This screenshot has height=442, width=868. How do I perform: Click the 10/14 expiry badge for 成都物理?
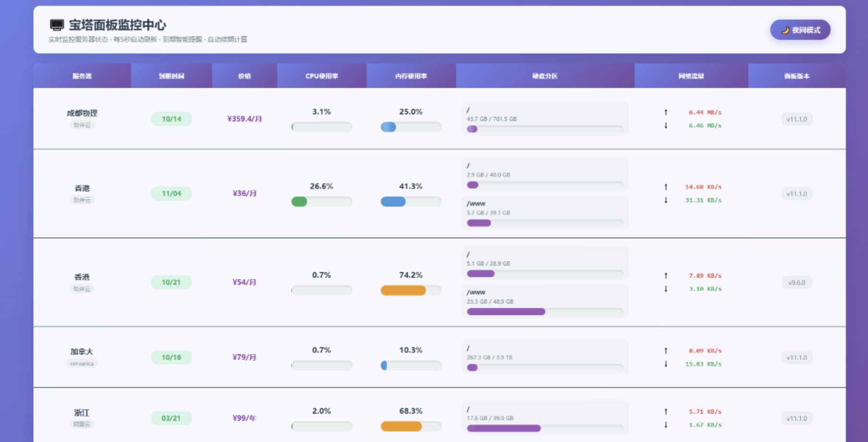tap(171, 119)
